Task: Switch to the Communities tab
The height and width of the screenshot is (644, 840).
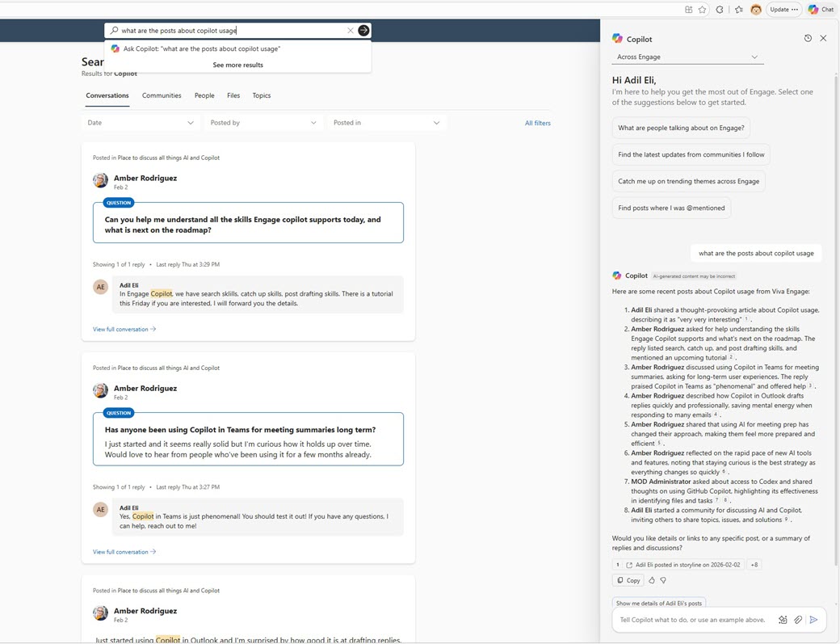Action: [161, 95]
